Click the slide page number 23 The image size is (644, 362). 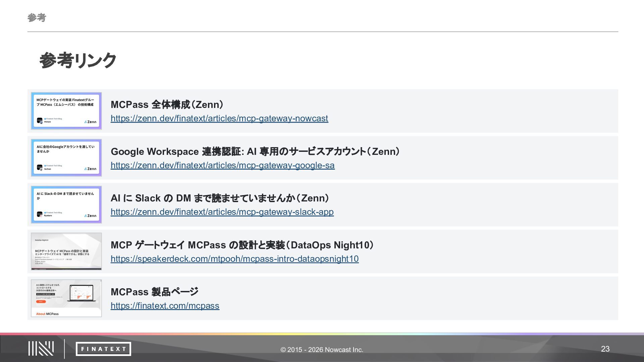point(605,349)
